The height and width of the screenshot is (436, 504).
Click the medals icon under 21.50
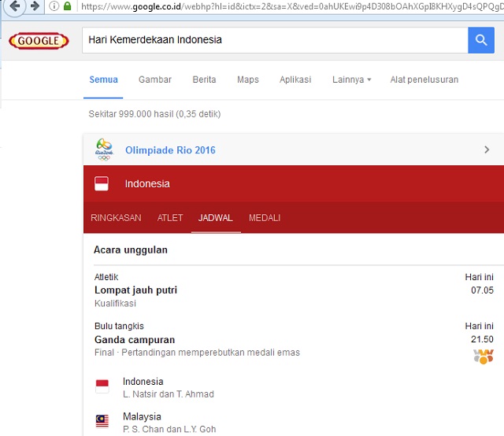(x=483, y=357)
